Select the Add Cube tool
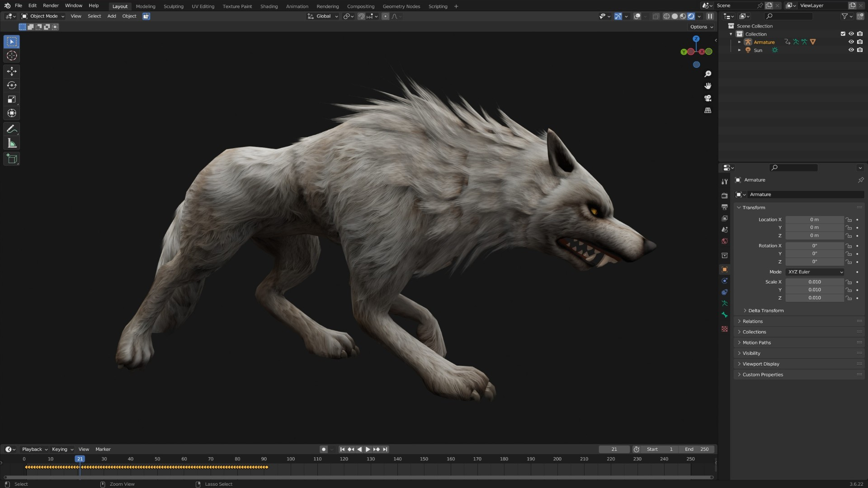Screen dimensions: 868x488 (x=12, y=159)
